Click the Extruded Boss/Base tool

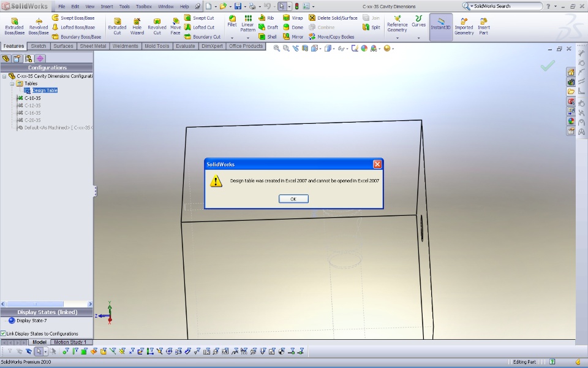click(14, 26)
